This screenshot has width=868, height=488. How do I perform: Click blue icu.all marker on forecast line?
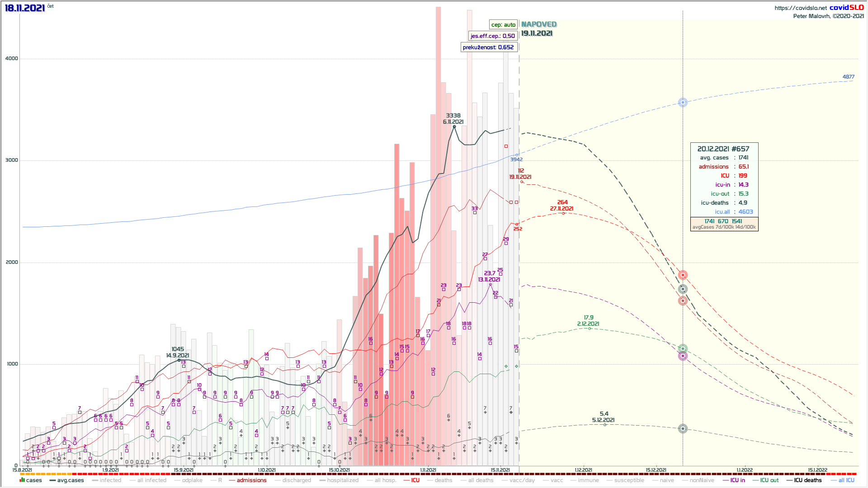683,103
